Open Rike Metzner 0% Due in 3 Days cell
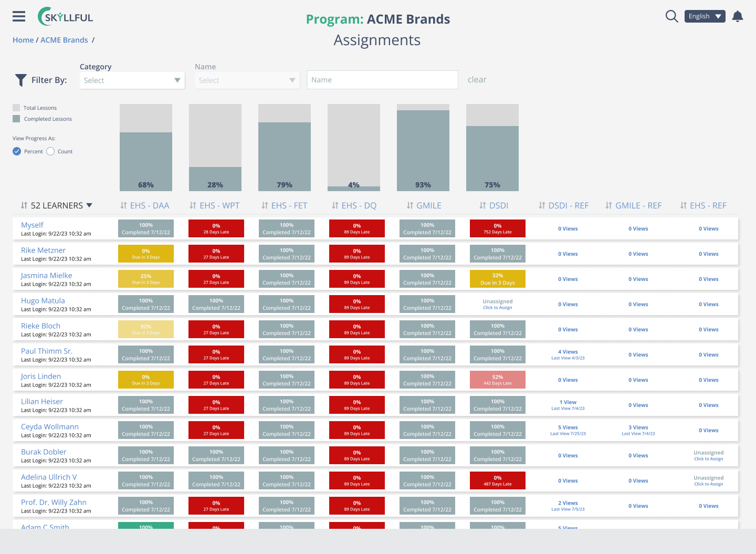Viewport: 756px width, 554px height. [146, 254]
